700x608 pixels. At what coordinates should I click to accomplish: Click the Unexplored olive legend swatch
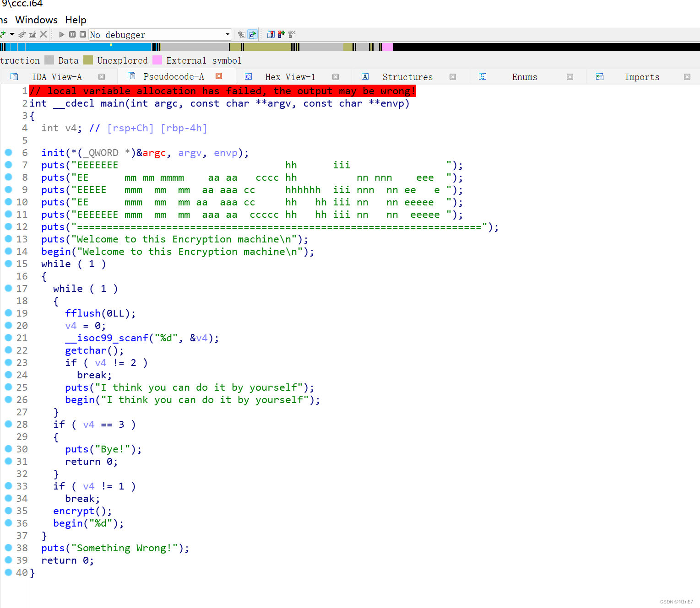pos(88,60)
